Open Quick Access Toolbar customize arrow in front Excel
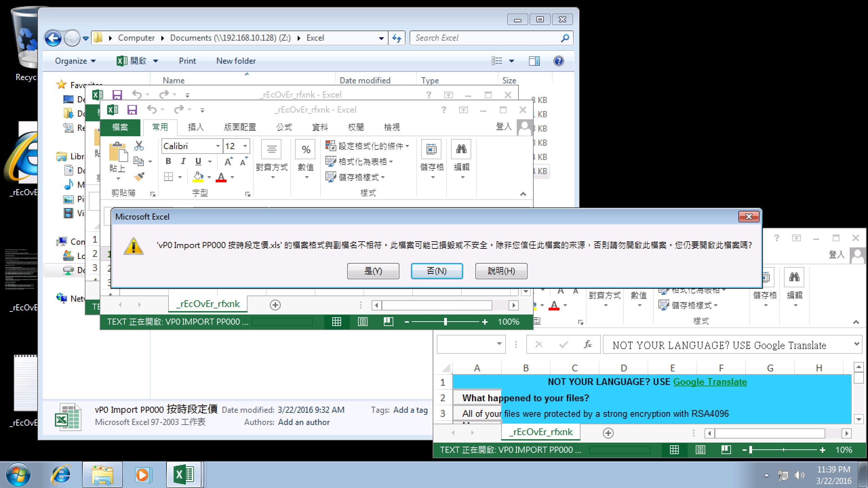 (202, 110)
